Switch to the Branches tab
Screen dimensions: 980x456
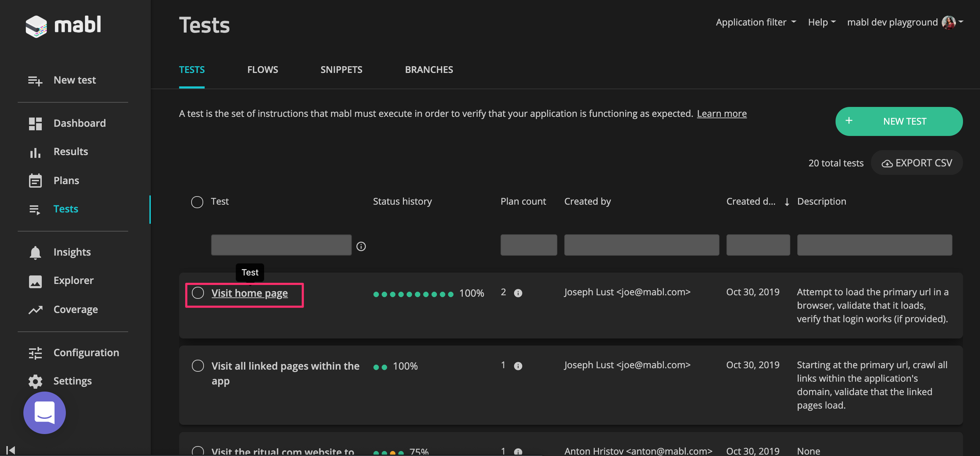coord(429,70)
